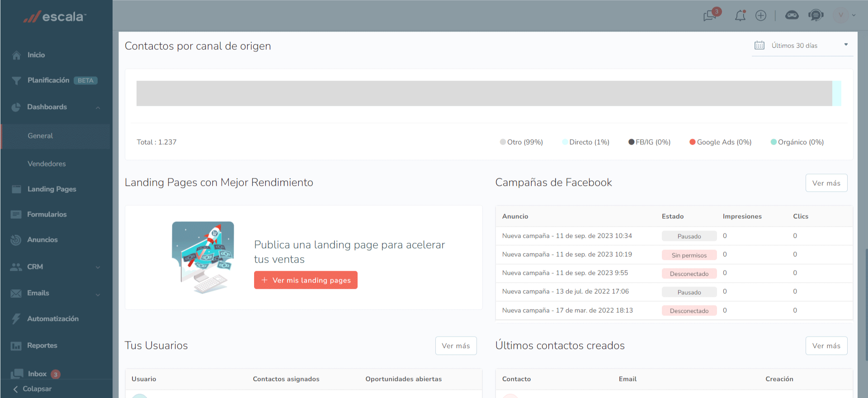Click Ver más for Últimos contactos creados
The height and width of the screenshot is (398, 868).
826,346
